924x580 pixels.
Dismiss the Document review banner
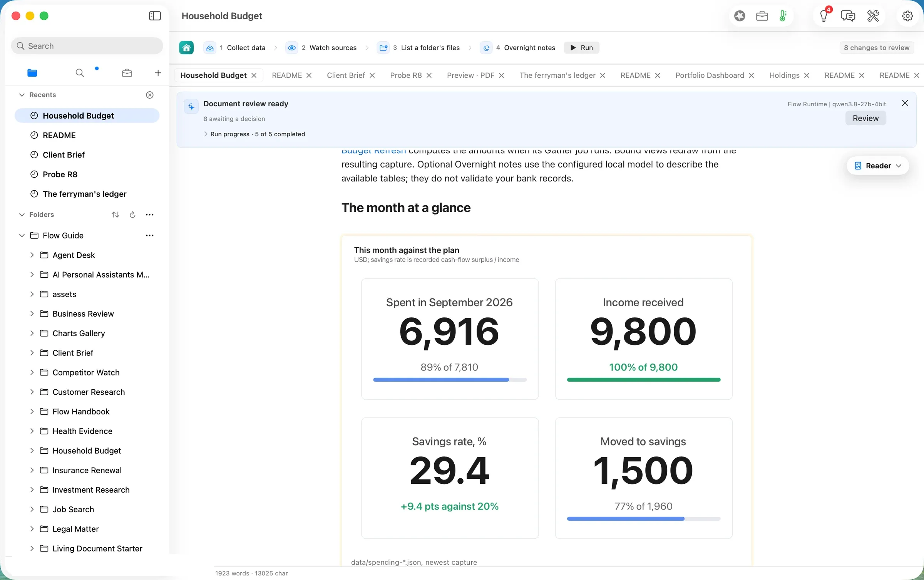(x=905, y=103)
